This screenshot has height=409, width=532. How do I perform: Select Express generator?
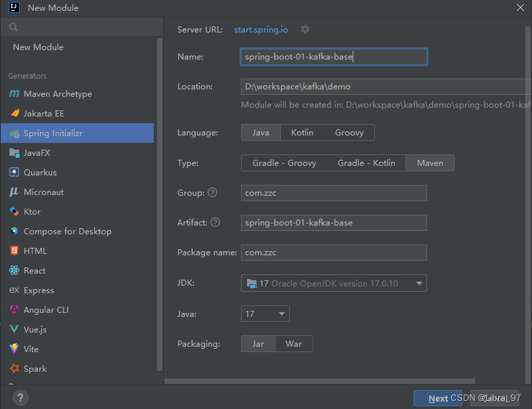tap(77, 290)
